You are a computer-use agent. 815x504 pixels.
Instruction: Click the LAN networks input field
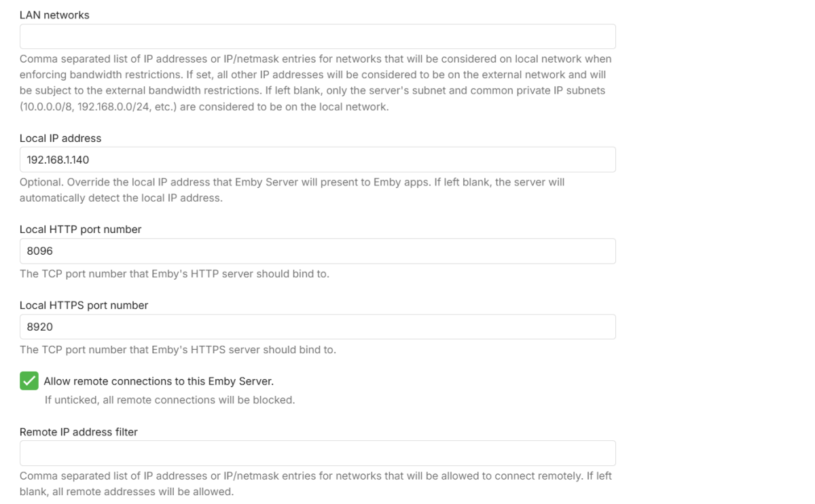pos(317,37)
